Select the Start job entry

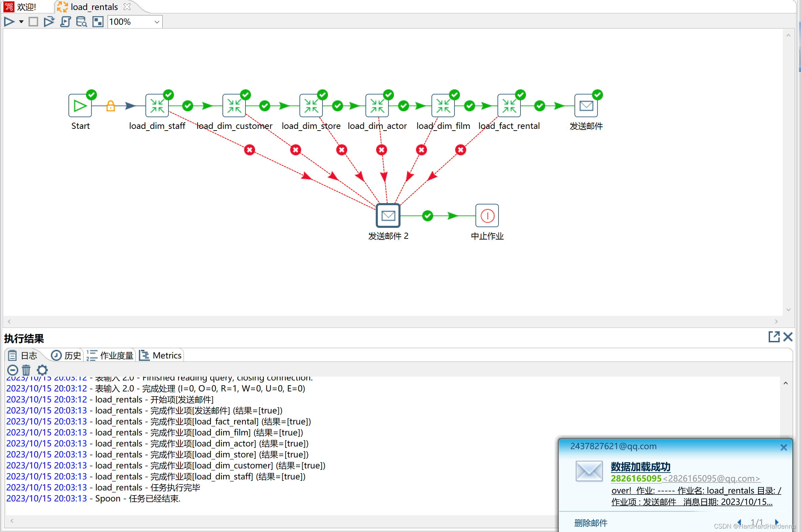tap(80, 106)
